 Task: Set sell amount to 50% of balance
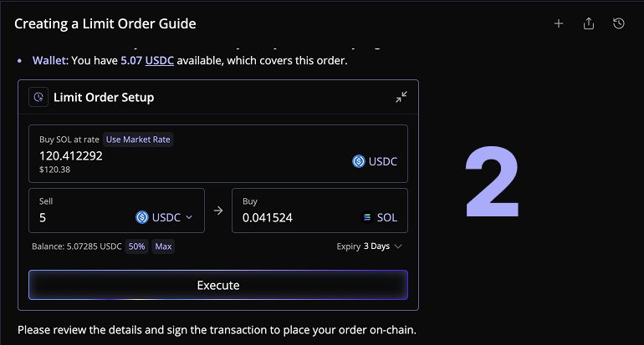(x=136, y=246)
